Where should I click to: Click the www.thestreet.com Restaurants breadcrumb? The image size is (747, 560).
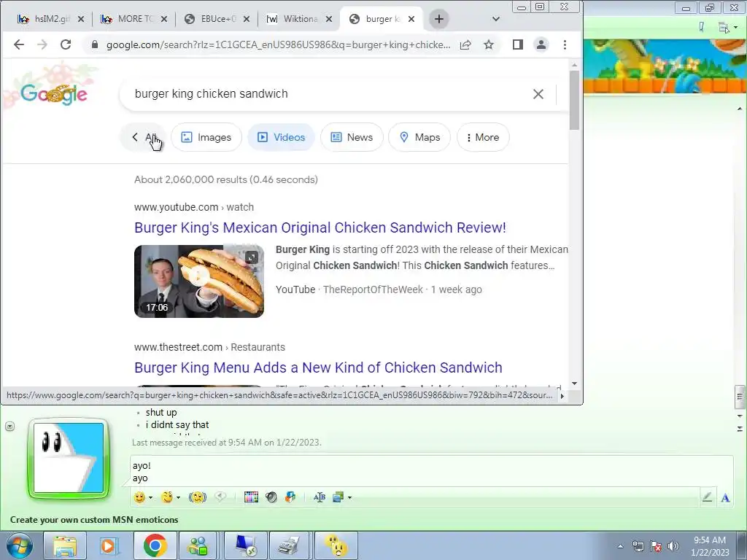click(209, 347)
